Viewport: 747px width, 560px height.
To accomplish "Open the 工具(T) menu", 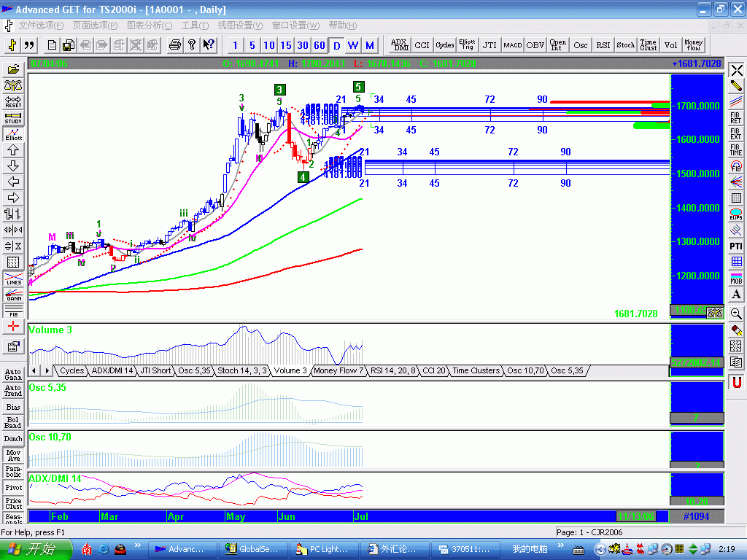I will [x=195, y=26].
